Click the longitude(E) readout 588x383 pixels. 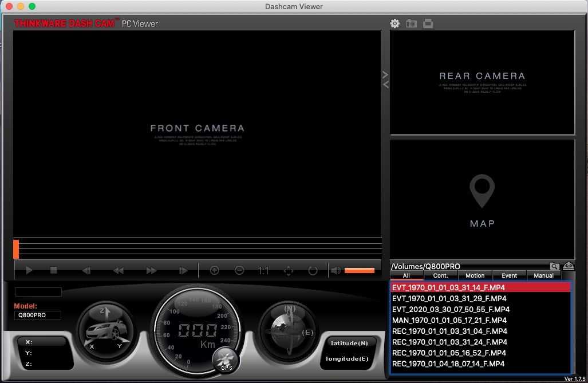click(x=348, y=358)
